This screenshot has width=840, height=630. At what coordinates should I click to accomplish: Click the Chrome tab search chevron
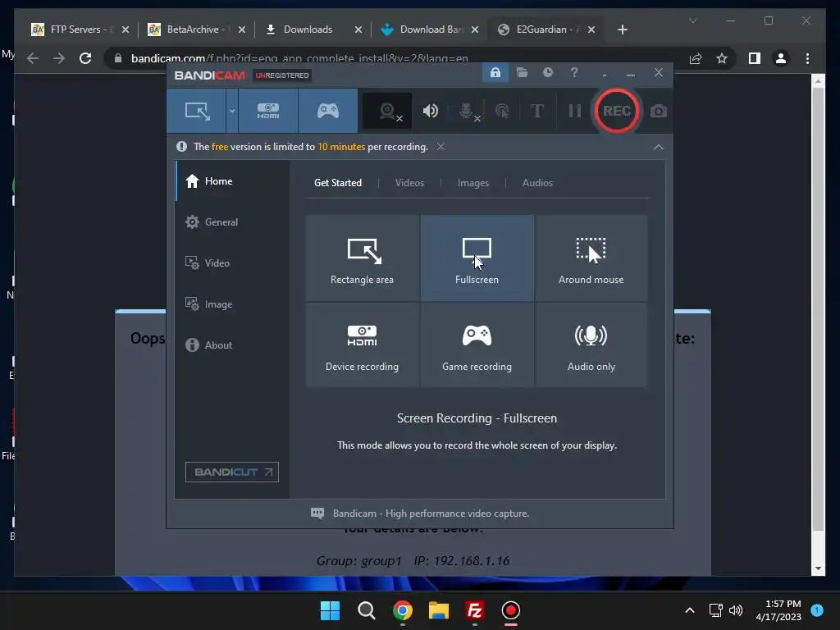coord(692,21)
